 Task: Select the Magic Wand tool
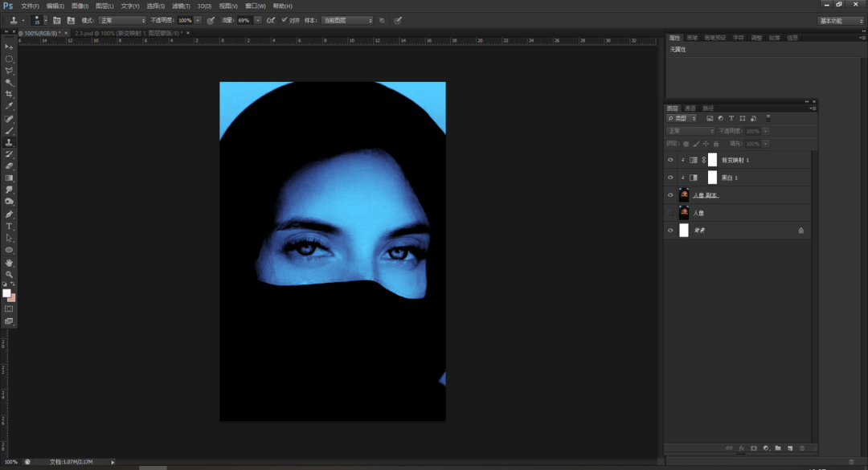click(9, 83)
